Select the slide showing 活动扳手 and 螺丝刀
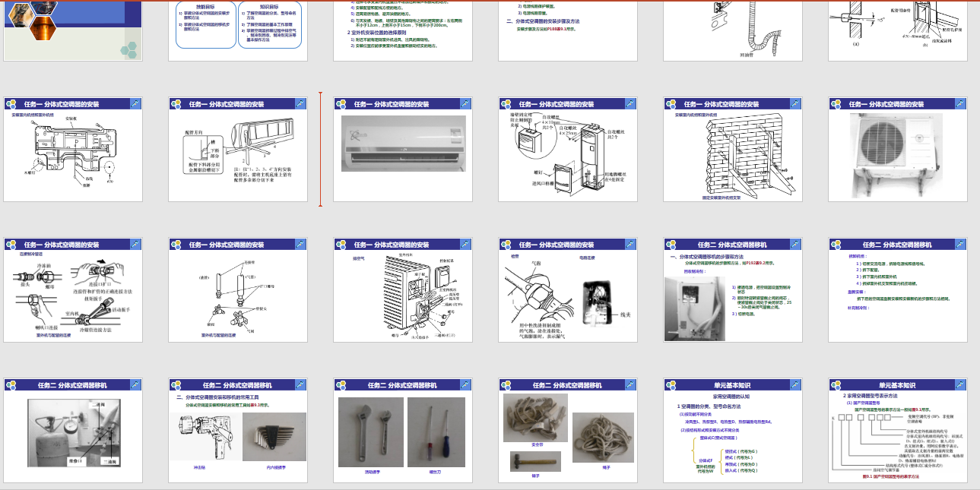The image size is (980, 490). pos(403,431)
